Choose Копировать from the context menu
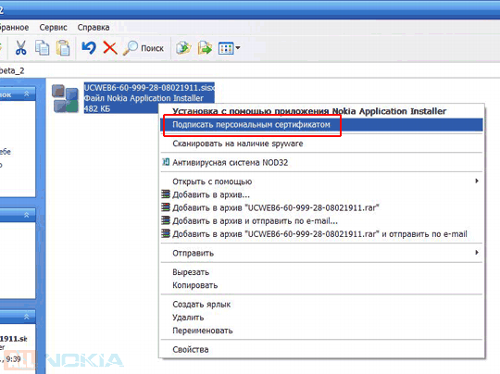This screenshot has width=500, height=374. pyautogui.click(x=322, y=285)
